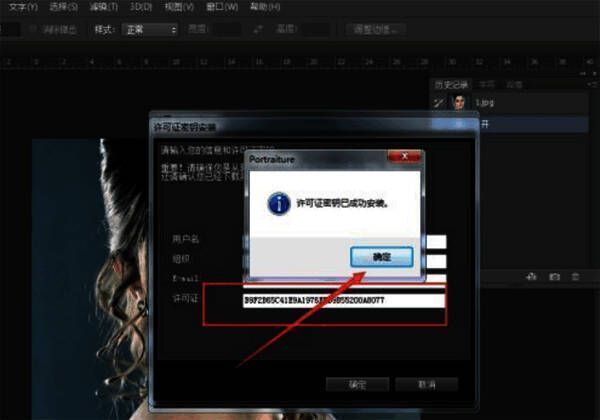Switch to the 历史记录 history tab
Viewport: 600px width, 420px height.
tap(451, 85)
